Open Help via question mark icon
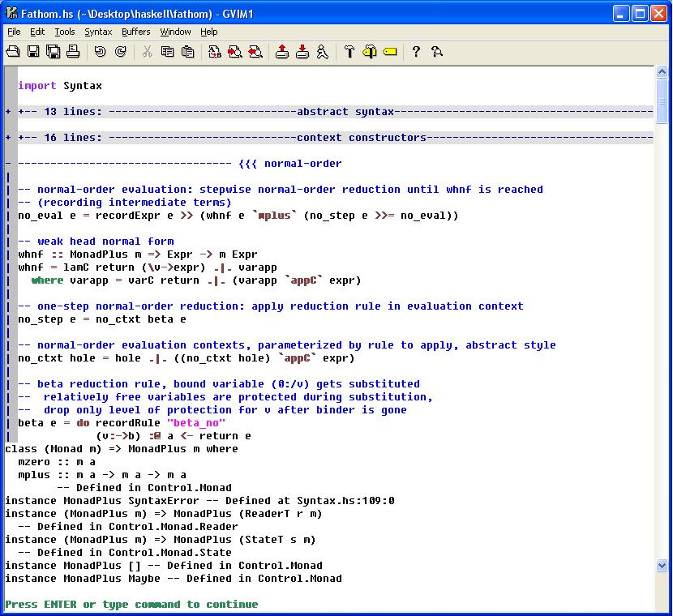This screenshot has width=673, height=616. pyautogui.click(x=416, y=52)
